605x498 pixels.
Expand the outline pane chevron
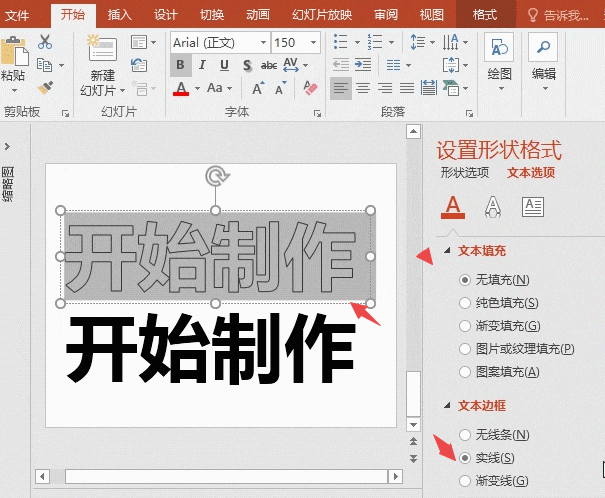[x=7, y=147]
